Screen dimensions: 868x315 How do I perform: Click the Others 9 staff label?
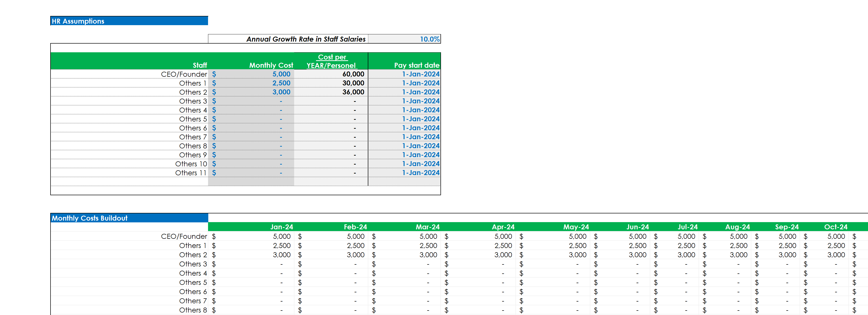[x=193, y=155]
